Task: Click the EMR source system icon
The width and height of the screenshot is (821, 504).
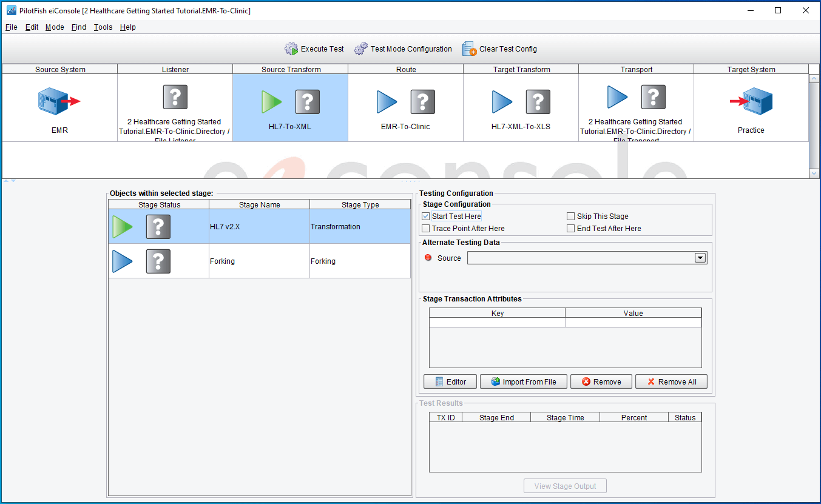Action: click(57, 102)
